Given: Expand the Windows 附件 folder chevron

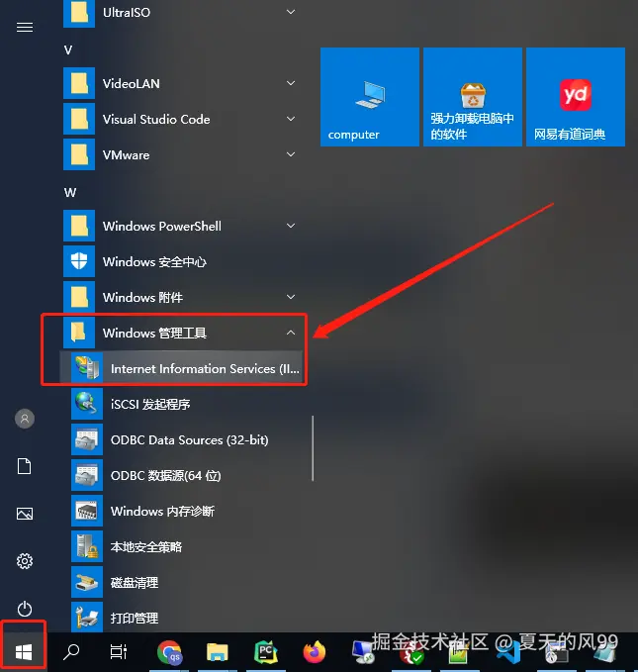Looking at the screenshot, I should [291, 297].
